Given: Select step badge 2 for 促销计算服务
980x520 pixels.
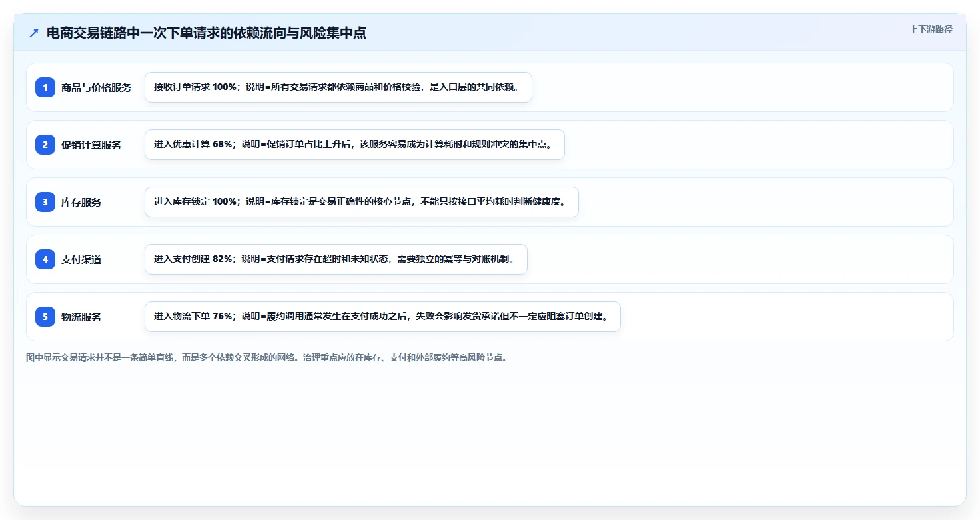Looking at the screenshot, I should 45,145.
